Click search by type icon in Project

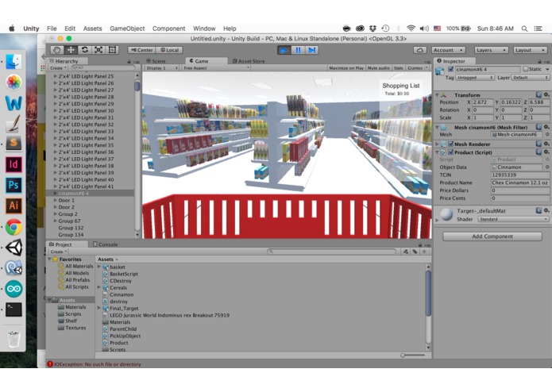coord(406,252)
